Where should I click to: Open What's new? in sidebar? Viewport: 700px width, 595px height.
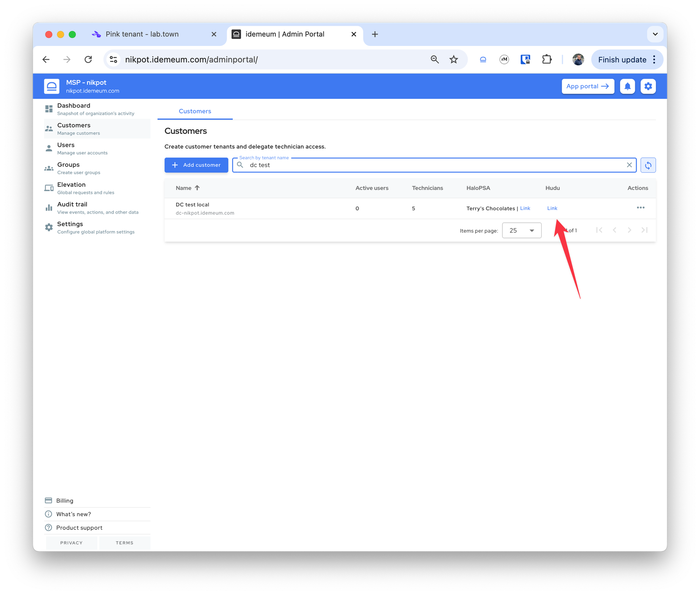pos(97,514)
